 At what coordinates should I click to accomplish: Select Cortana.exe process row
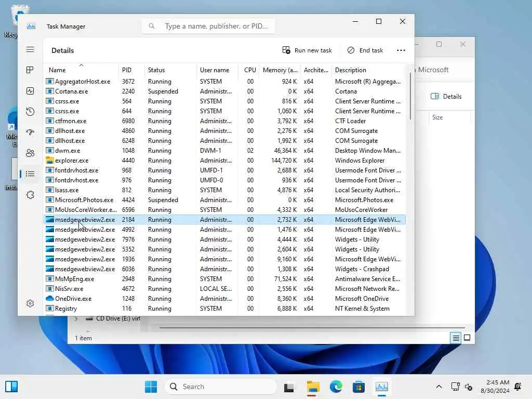pos(225,91)
